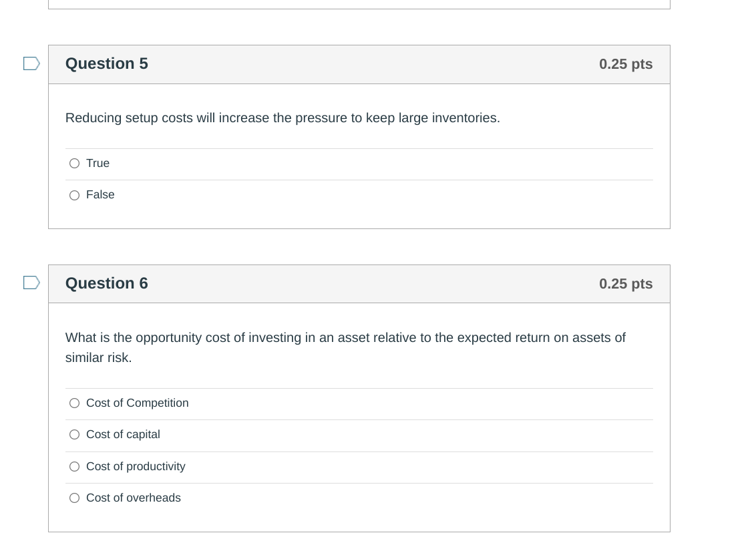Select the True radio button
The height and width of the screenshot is (543, 756).
click(74, 163)
